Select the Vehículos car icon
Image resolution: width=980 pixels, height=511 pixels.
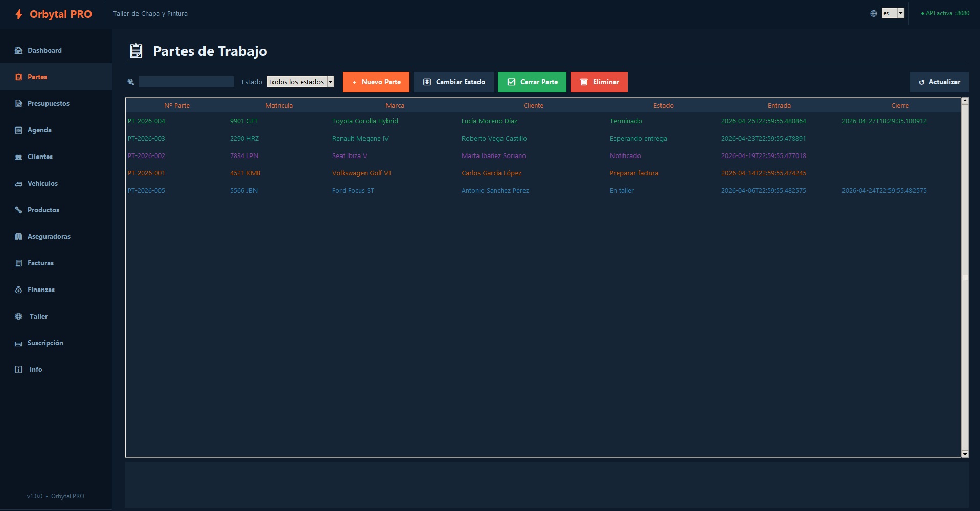point(19,184)
